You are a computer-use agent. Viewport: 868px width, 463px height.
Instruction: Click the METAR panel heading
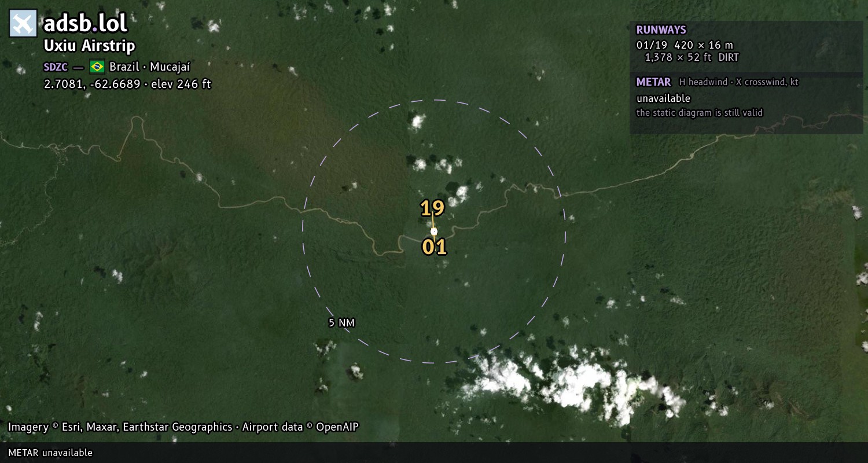[x=653, y=82]
